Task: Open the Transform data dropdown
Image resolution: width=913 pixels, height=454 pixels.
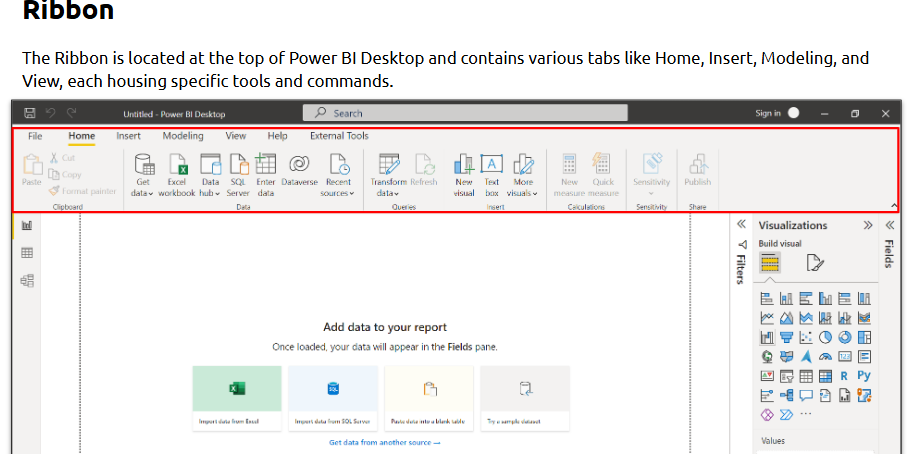Action: (x=388, y=175)
